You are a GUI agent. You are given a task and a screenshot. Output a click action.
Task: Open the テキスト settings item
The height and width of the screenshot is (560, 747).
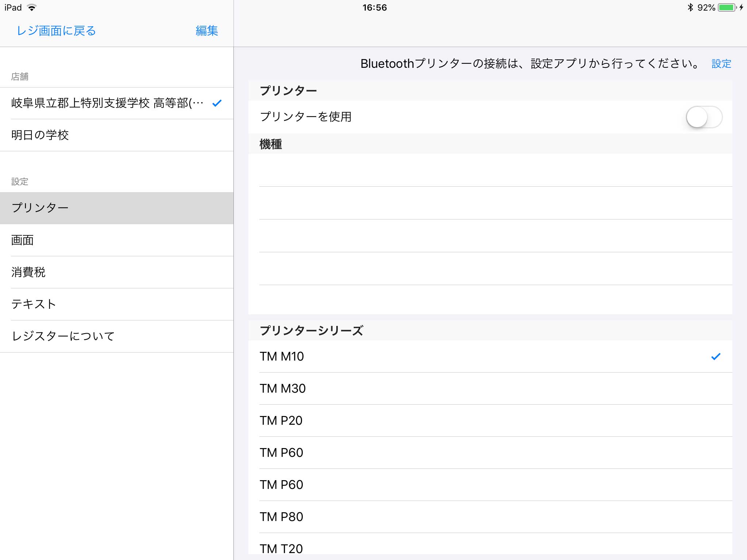(117, 304)
